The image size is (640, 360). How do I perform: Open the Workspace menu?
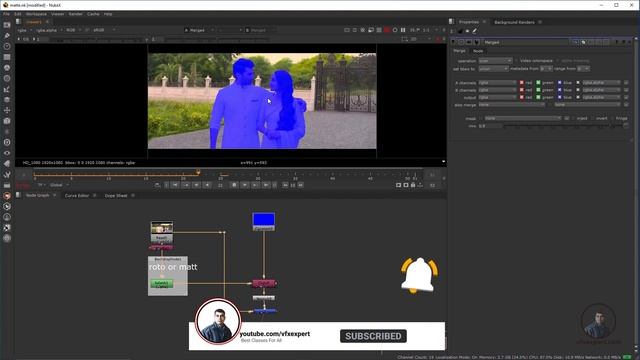[x=36, y=14]
